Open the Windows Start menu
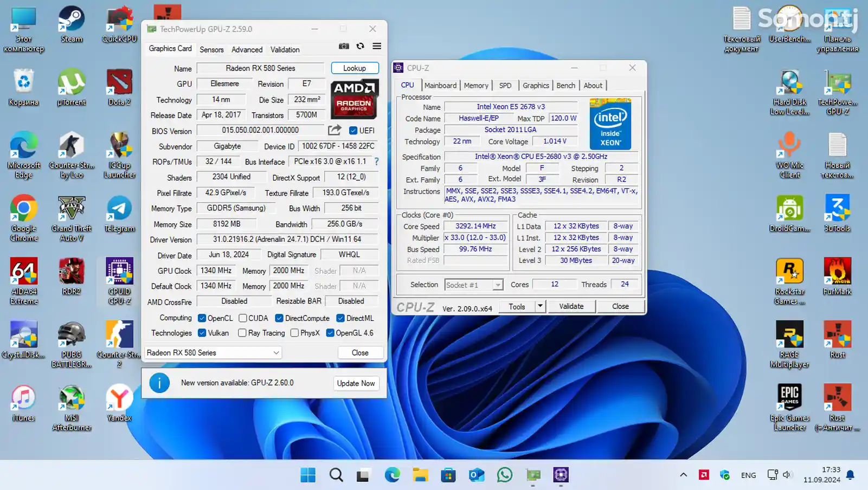The image size is (868, 490). click(x=308, y=475)
